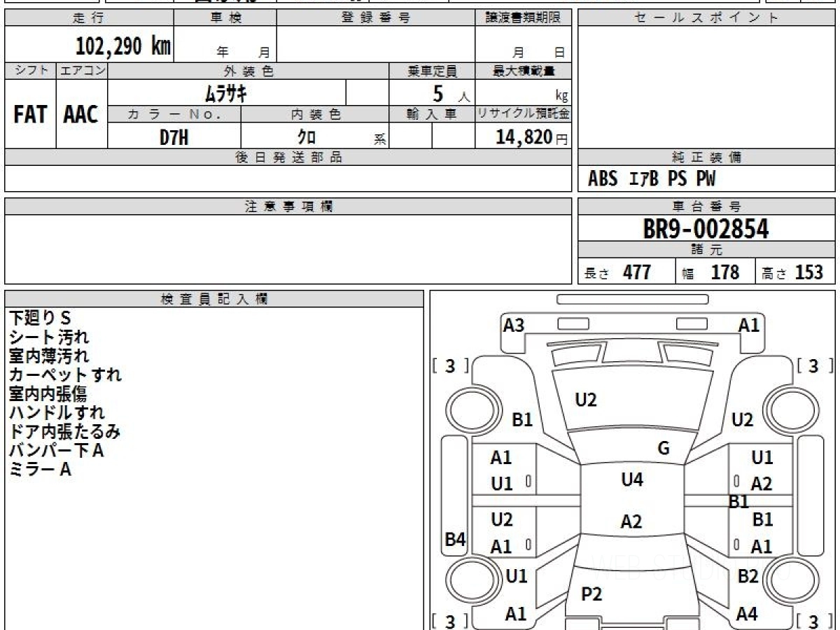
Task: Click the 最大積載量 header
Action: pos(524,71)
